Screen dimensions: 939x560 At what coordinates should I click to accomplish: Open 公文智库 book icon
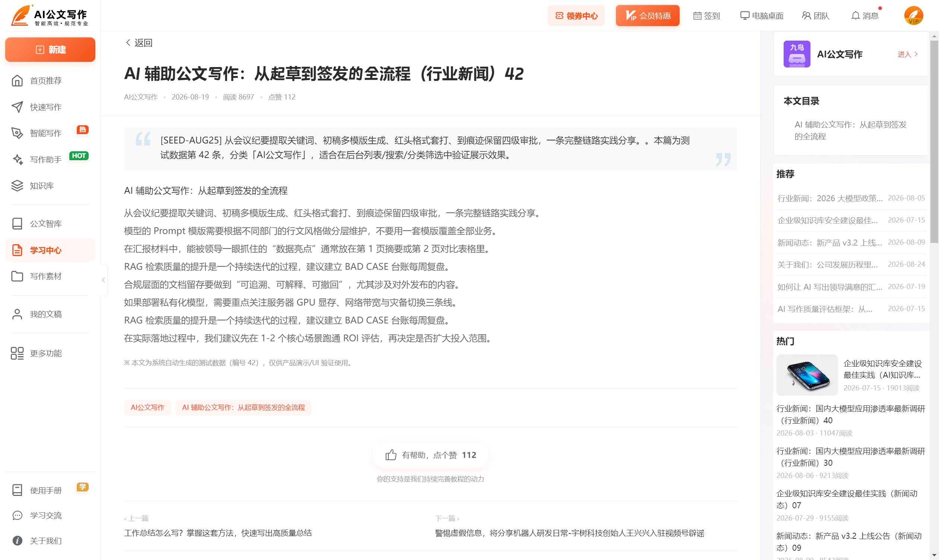tap(18, 224)
